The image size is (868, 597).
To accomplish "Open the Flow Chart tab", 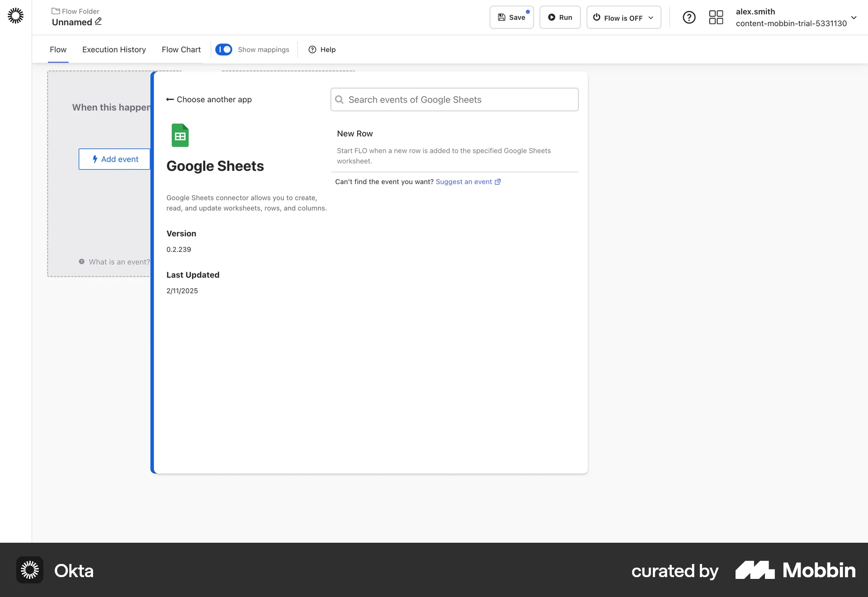I will (x=181, y=50).
